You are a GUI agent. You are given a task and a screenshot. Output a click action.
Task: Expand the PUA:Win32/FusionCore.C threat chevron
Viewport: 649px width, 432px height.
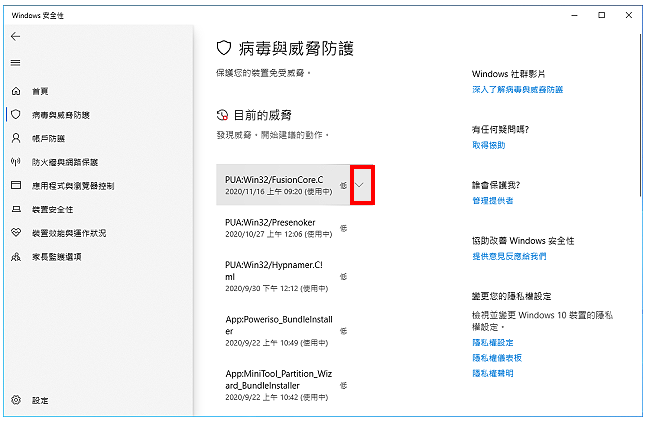(359, 185)
